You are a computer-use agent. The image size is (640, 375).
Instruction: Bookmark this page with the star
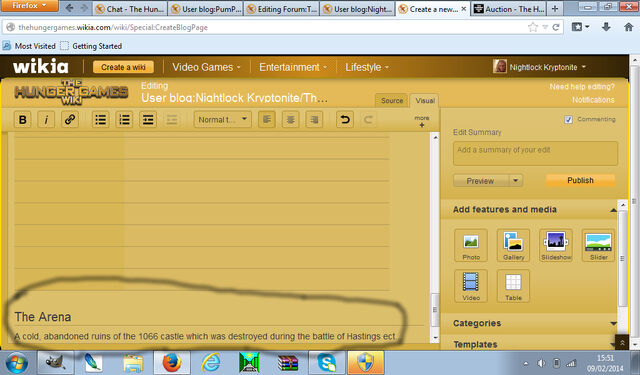(x=533, y=27)
